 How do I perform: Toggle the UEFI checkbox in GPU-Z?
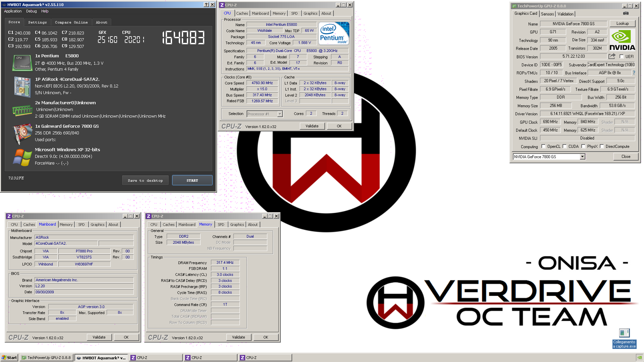click(x=622, y=57)
